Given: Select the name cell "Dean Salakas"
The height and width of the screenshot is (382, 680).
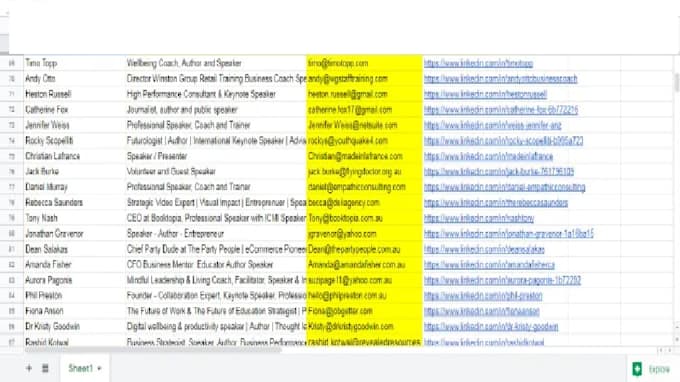Looking at the screenshot, I should coord(74,249).
